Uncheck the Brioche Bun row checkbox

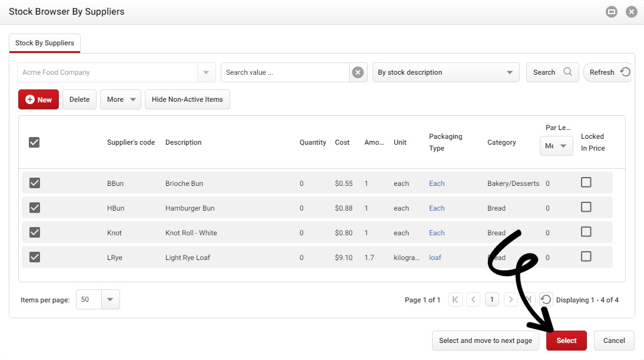pyautogui.click(x=34, y=183)
